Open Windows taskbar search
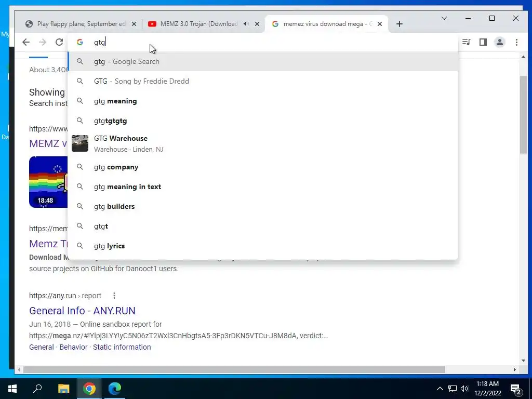 tap(37, 389)
